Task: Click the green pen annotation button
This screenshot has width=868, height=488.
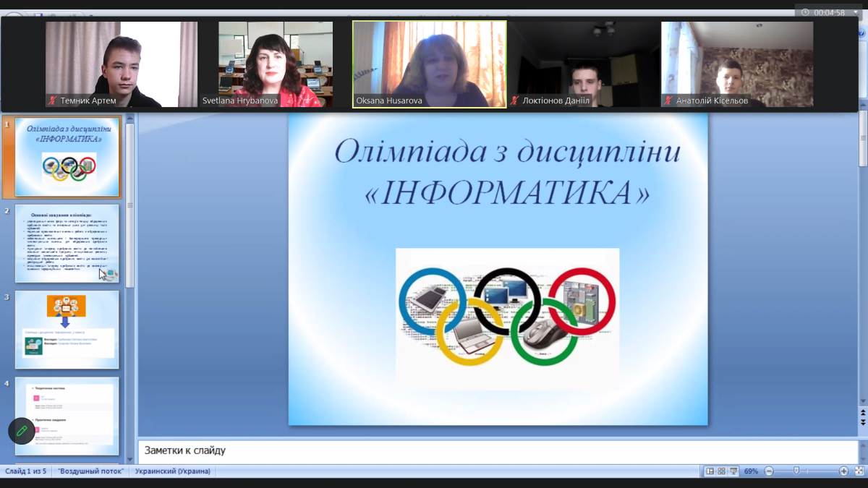Action: point(22,431)
